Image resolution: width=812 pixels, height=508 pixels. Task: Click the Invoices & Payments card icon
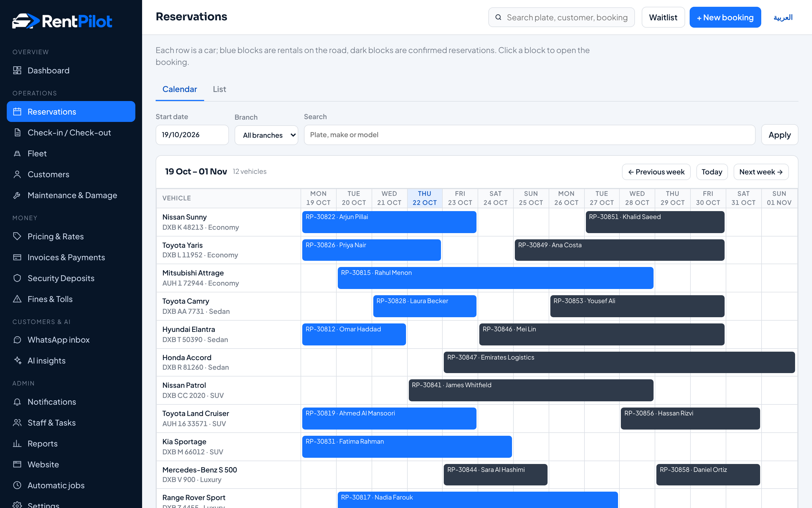[17, 257]
